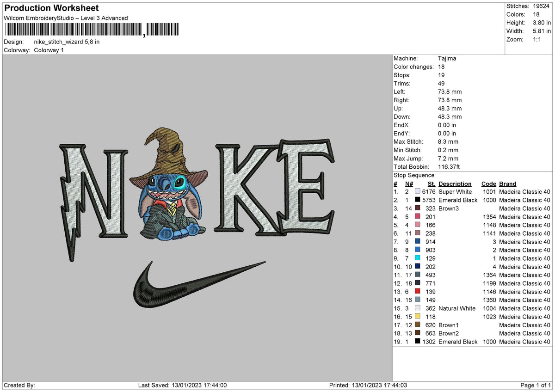Select stitch count '6176' in row 1

[429, 192]
